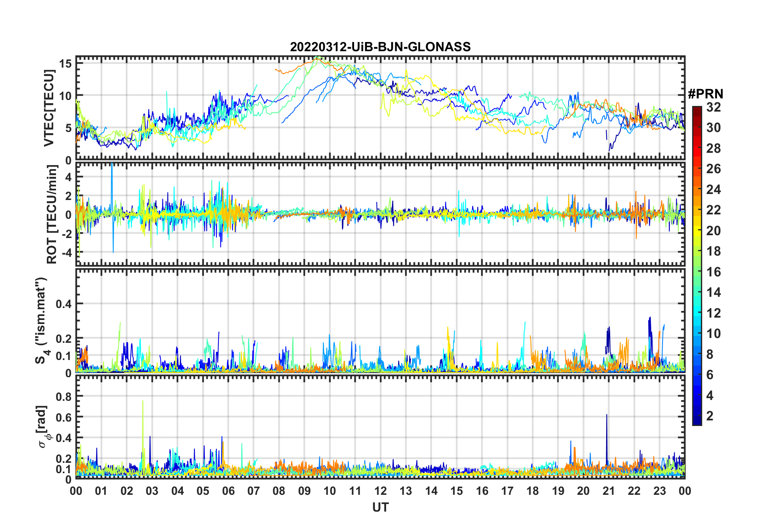Click the #PRN colorbar title
This screenshot has height=532, width=761.
(x=705, y=94)
